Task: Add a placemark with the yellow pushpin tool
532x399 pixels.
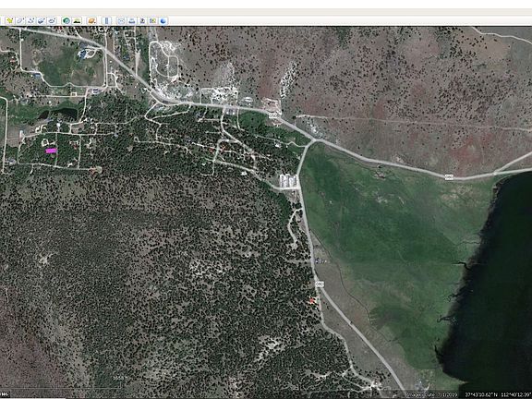Action: click(9, 20)
